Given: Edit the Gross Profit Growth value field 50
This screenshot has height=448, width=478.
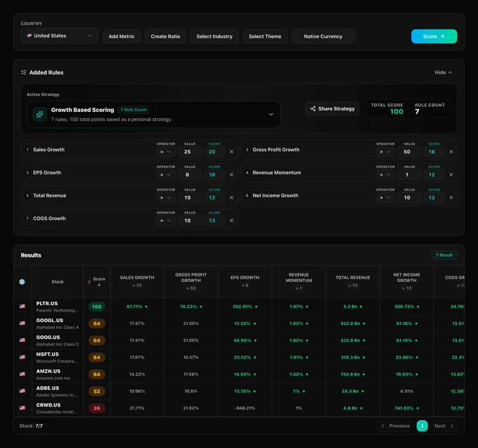Looking at the screenshot, I should [x=409, y=152].
